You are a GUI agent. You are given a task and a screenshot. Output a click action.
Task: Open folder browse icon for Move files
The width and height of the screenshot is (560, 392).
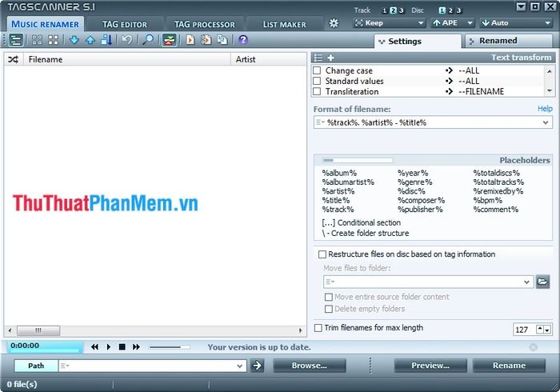click(x=542, y=282)
